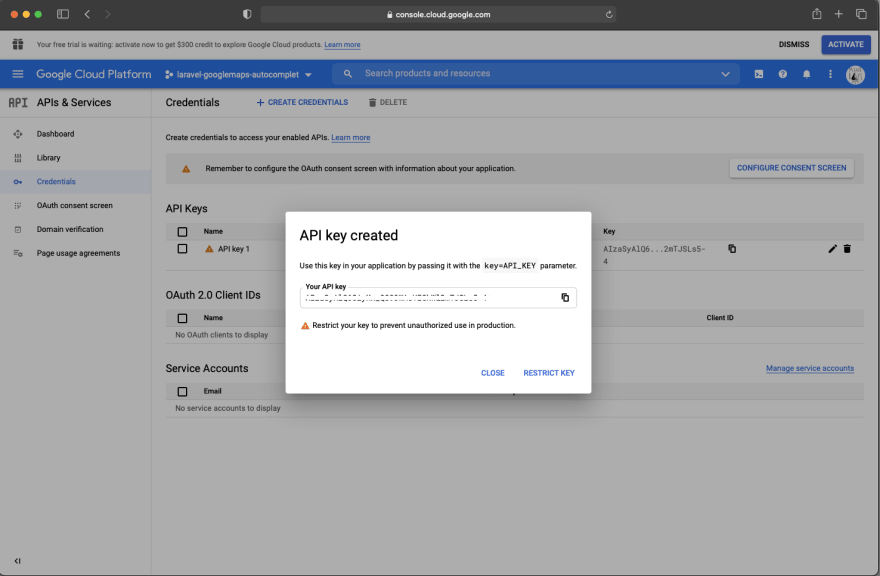Go to OAuth consent screen page
880x576 pixels.
coord(74,205)
